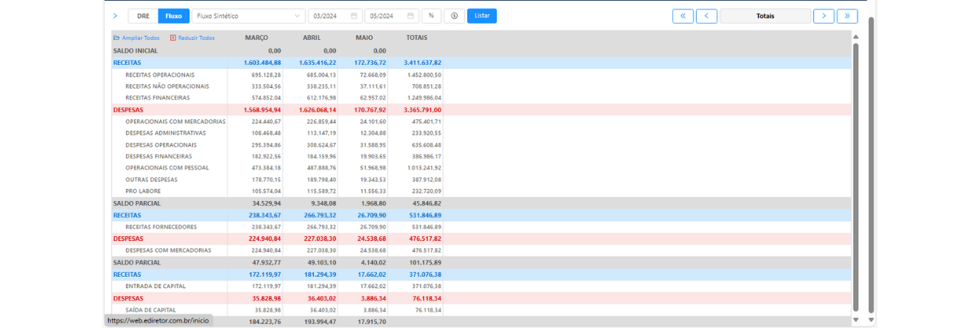
Task: Select DESPESAS COM MERCADORIAS row
Action: tap(481, 250)
